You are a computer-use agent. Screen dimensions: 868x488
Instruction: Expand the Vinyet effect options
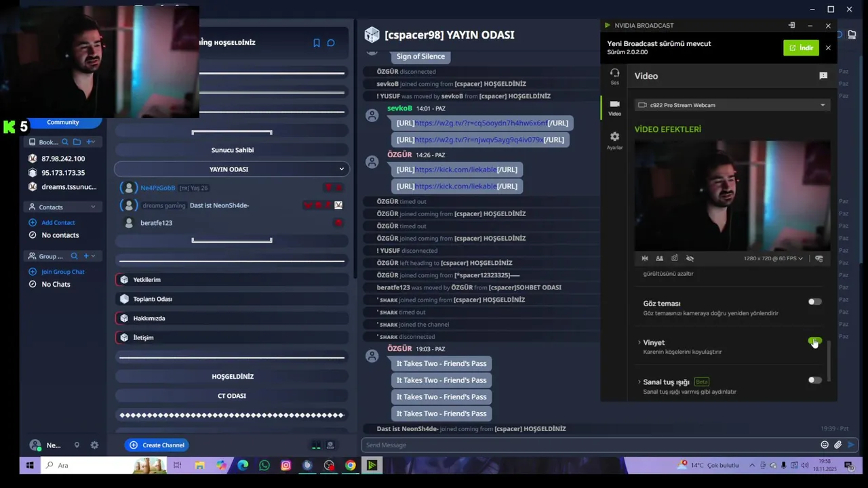click(639, 343)
